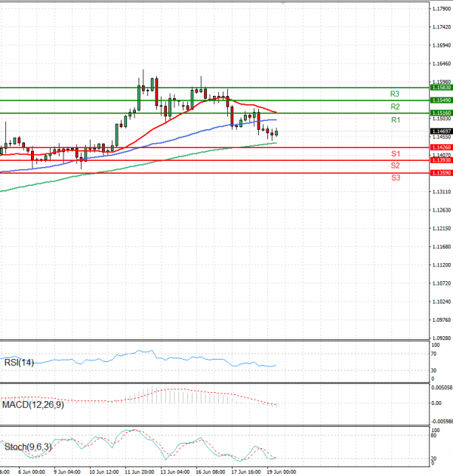Click the Stoch(9,6,3) indicator label
Viewport: 453px width, 476px height.
[x=27, y=447]
